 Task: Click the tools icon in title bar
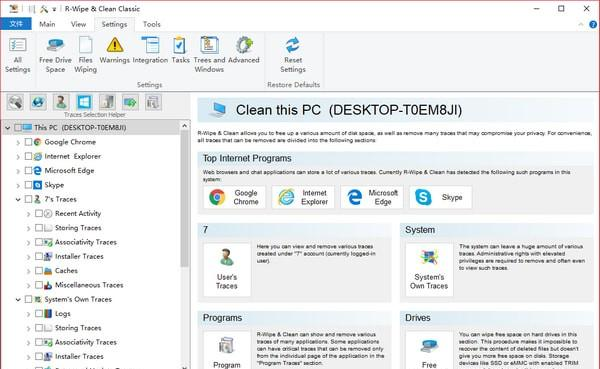click(x=44, y=9)
